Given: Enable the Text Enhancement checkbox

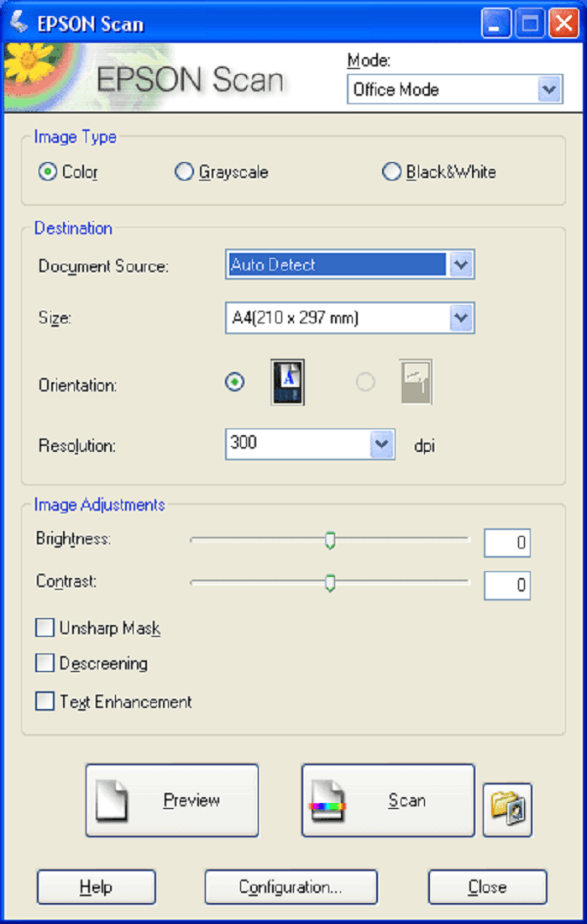Looking at the screenshot, I should [45, 702].
